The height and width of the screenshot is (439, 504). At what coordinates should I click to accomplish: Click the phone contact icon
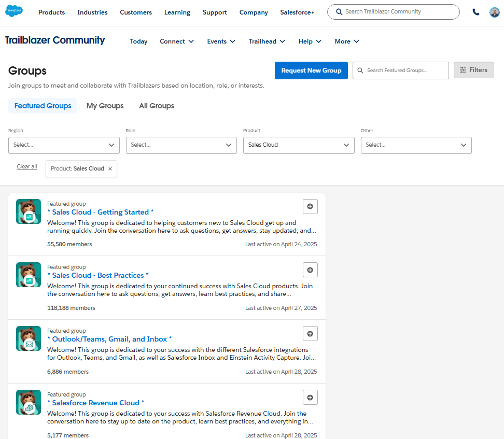pyautogui.click(x=476, y=12)
